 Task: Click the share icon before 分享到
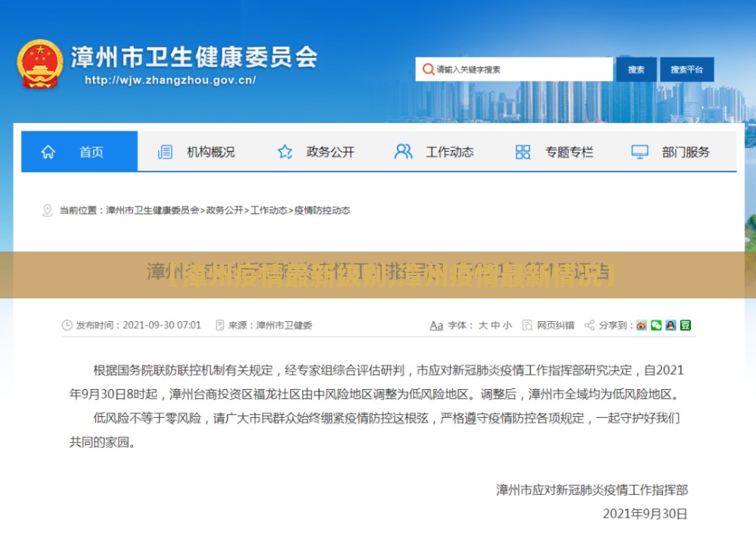pyautogui.click(x=589, y=325)
